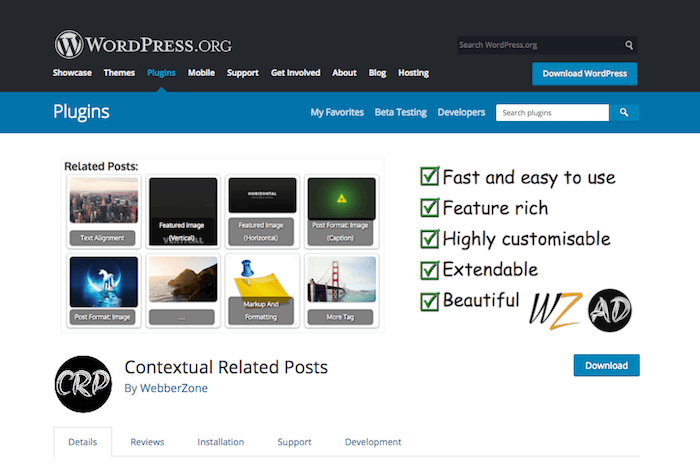Click the WordPress.org logo
The width and height of the screenshot is (700, 471).
(x=143, y=44)
